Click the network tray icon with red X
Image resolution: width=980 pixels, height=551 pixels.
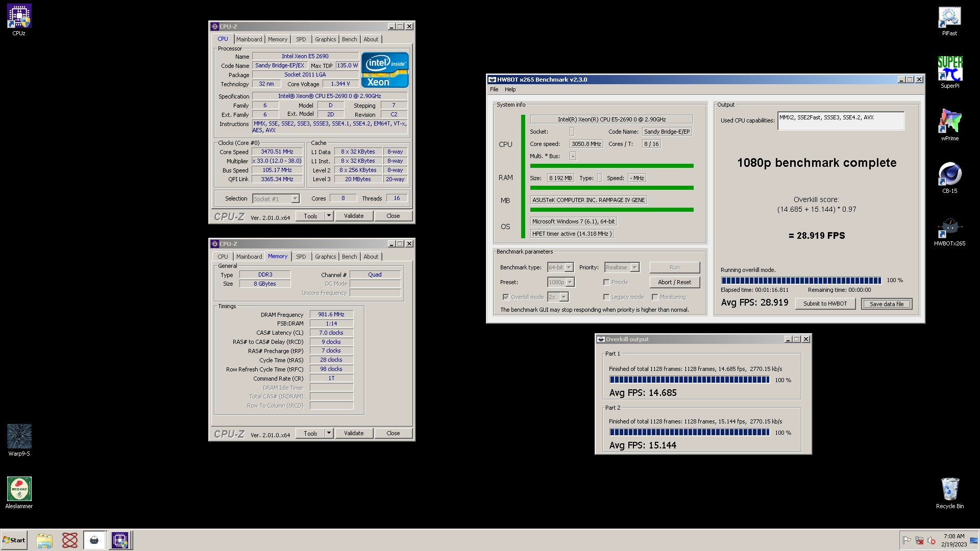click(919, 540)
